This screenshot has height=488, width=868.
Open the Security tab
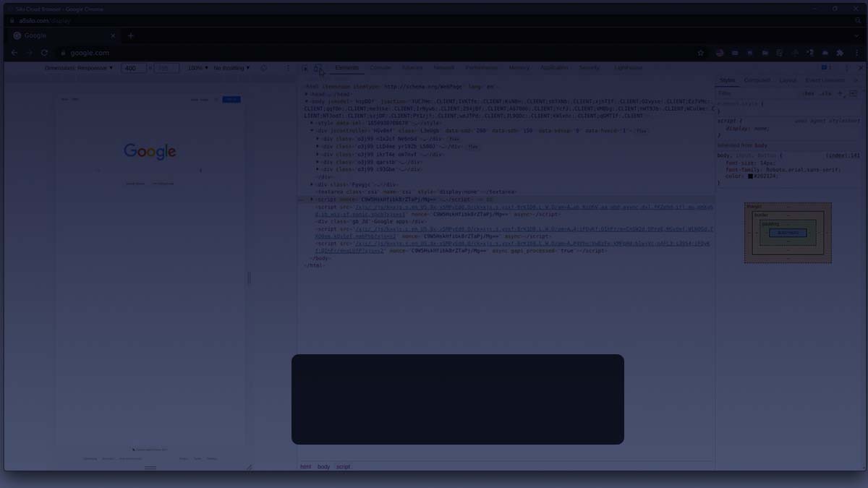[x=590, y=68]
